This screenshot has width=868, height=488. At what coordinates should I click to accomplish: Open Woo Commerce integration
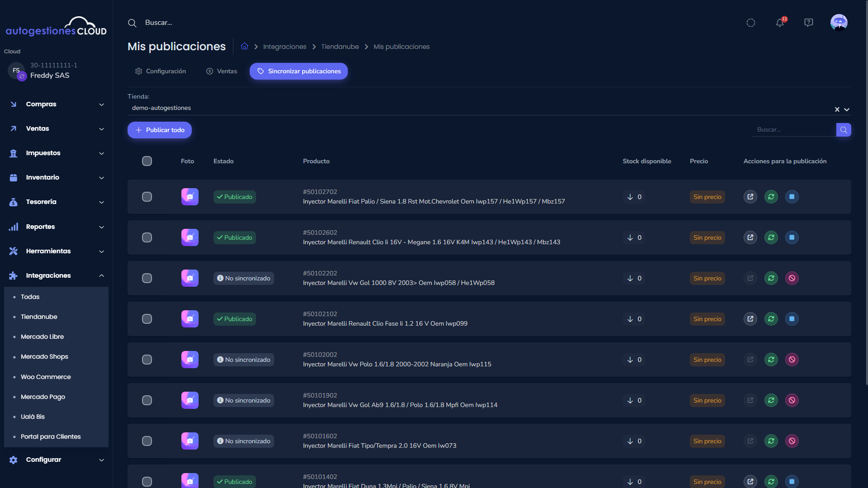point(46,377)
